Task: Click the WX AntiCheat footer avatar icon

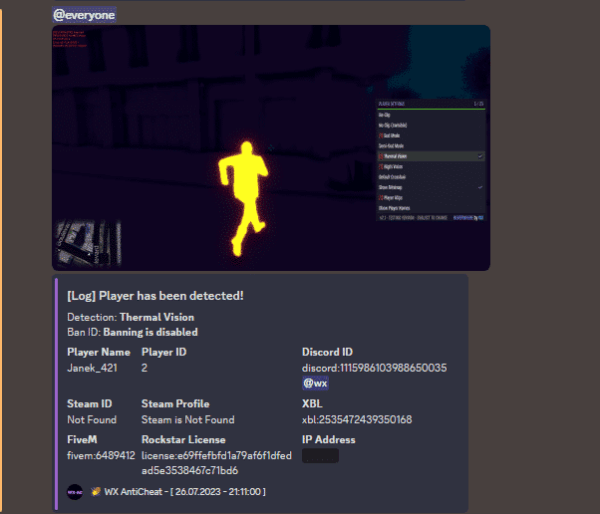Action: click(x=75, y=492)
